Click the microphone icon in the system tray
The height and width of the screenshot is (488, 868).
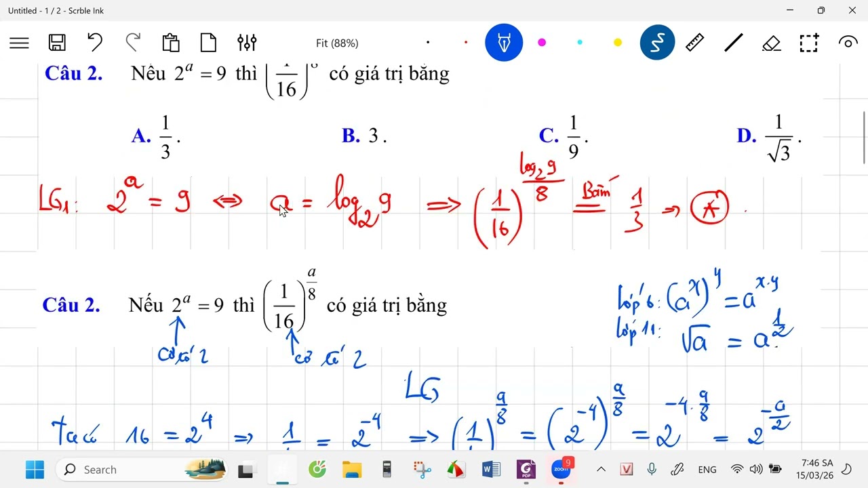pyautogui.click(x=652, y=469)
